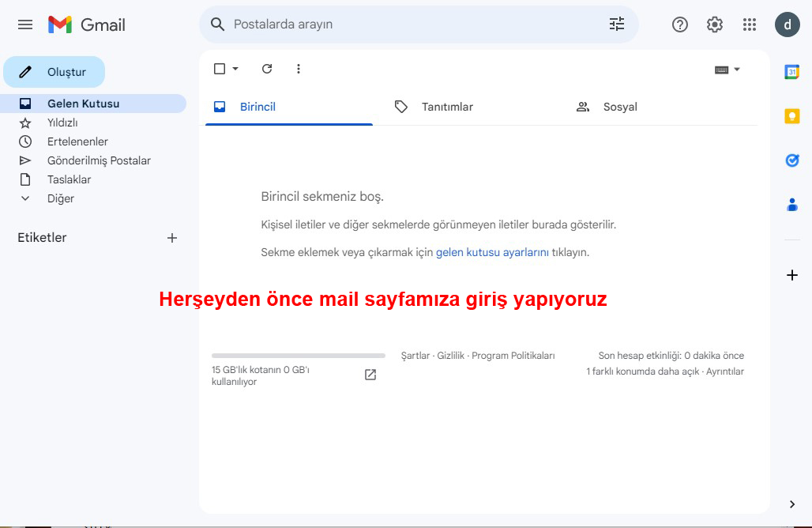The image size is (812, 528).
Task: Click the refresh inbox icon
Action: (x=267, y=69)
